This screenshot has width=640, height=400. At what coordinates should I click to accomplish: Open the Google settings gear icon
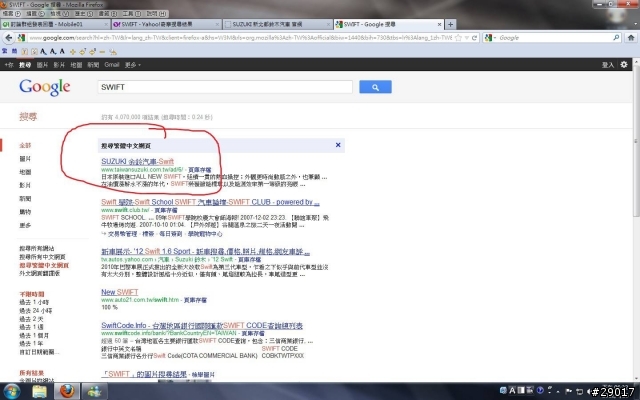pos(624,64)
